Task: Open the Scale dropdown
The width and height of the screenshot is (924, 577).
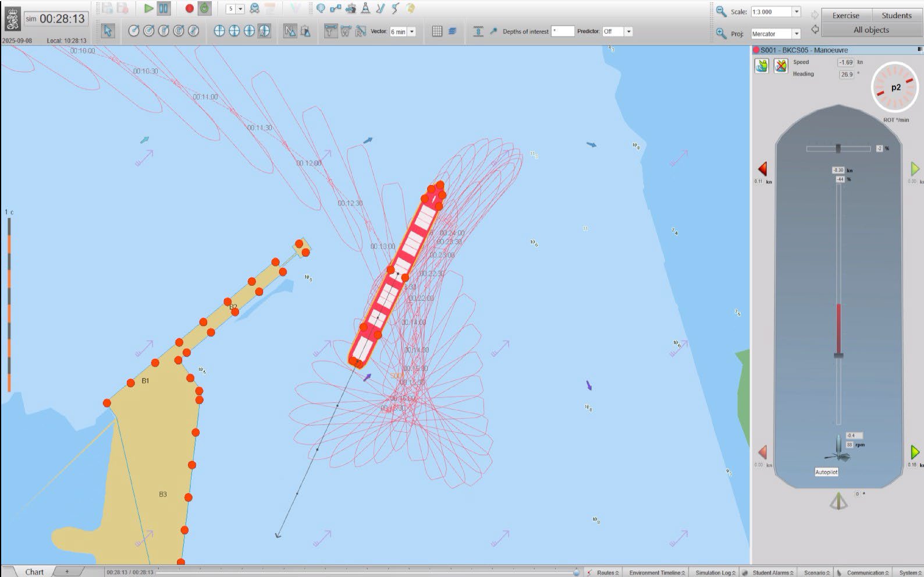Action: pos(797,12)
